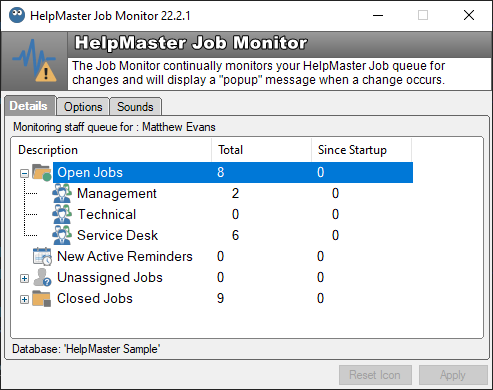Select the Details tab
This screenshot has height=390, width=493.
(x=29, y=106)
